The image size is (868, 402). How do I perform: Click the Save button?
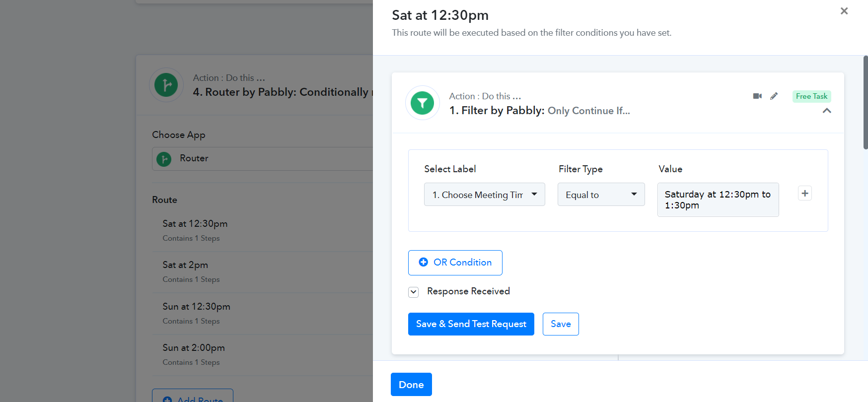pos(561,324)
